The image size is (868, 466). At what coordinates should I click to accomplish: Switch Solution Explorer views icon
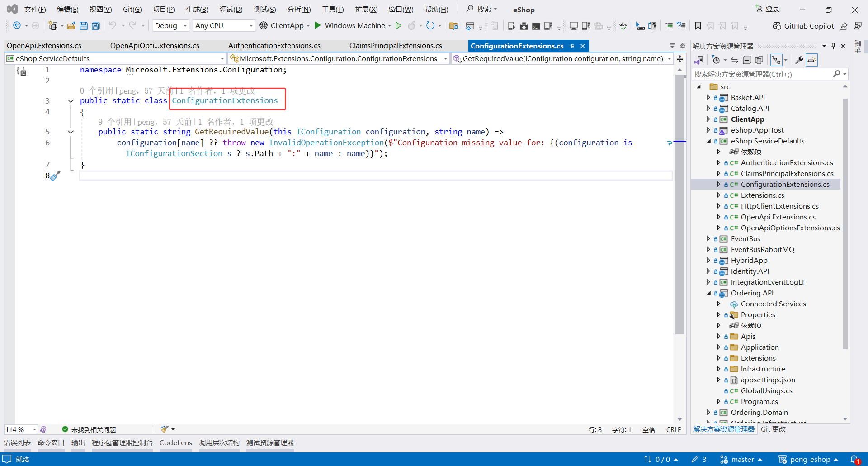coord(699,60)
